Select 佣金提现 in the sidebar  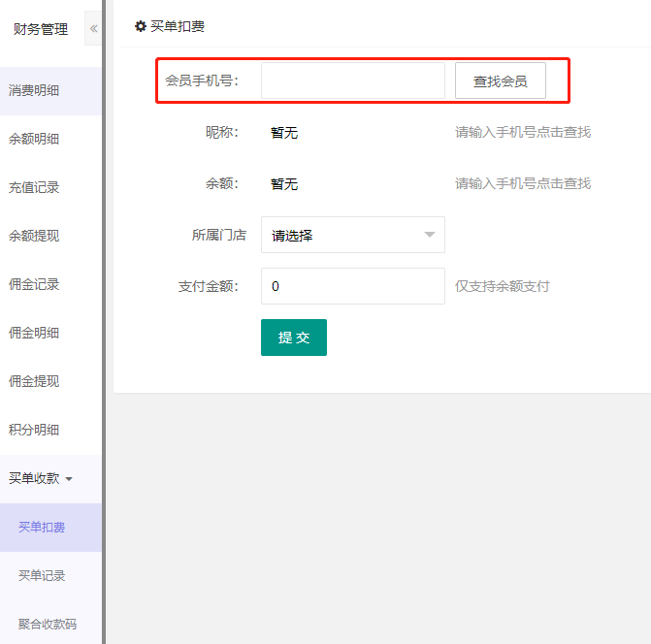click(x=35, y=381)
